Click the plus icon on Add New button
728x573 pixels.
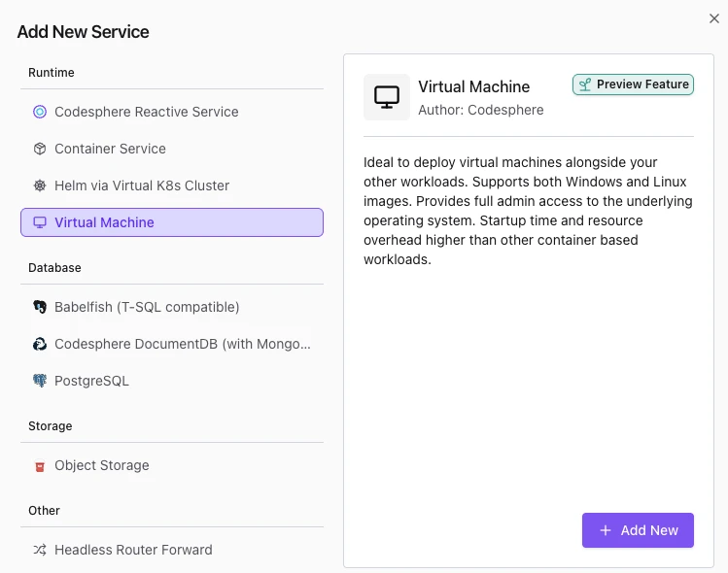606,530
